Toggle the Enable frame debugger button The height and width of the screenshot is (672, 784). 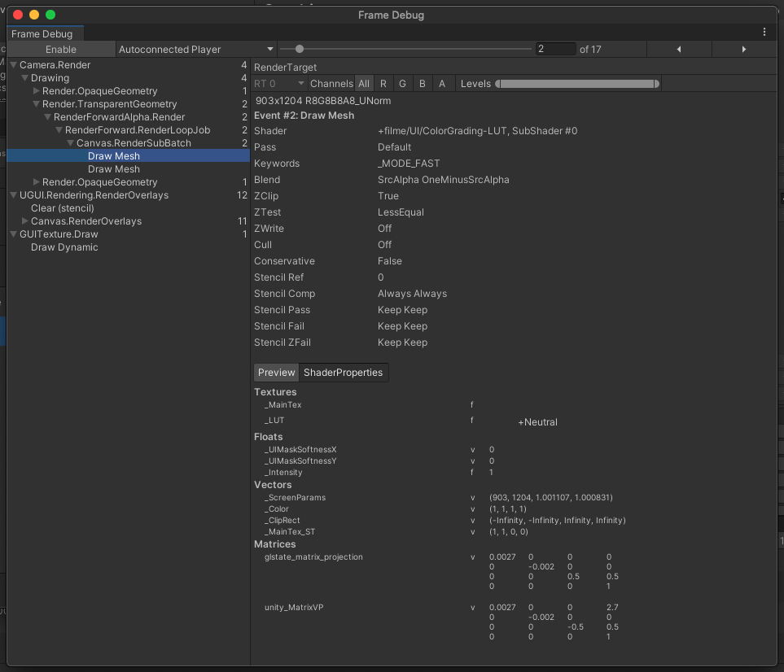pyautogui.click(x=61, y=50)
